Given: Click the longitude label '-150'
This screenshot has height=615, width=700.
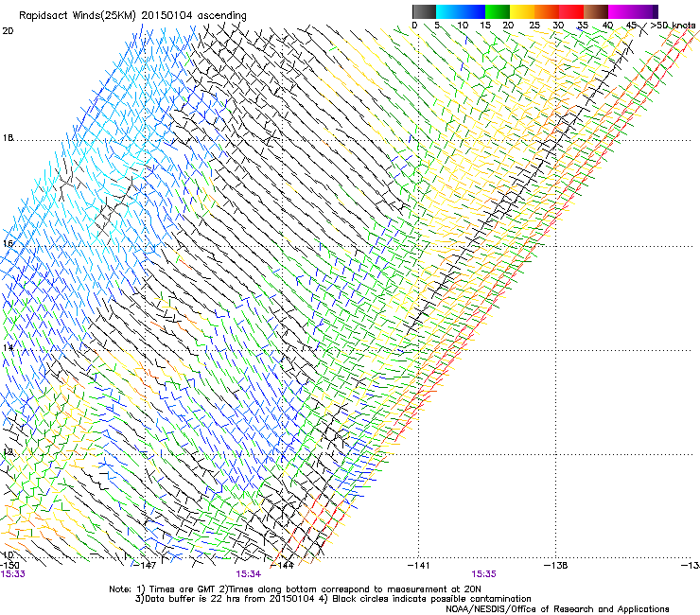Looking at the screenshot, I should [9, 566].
